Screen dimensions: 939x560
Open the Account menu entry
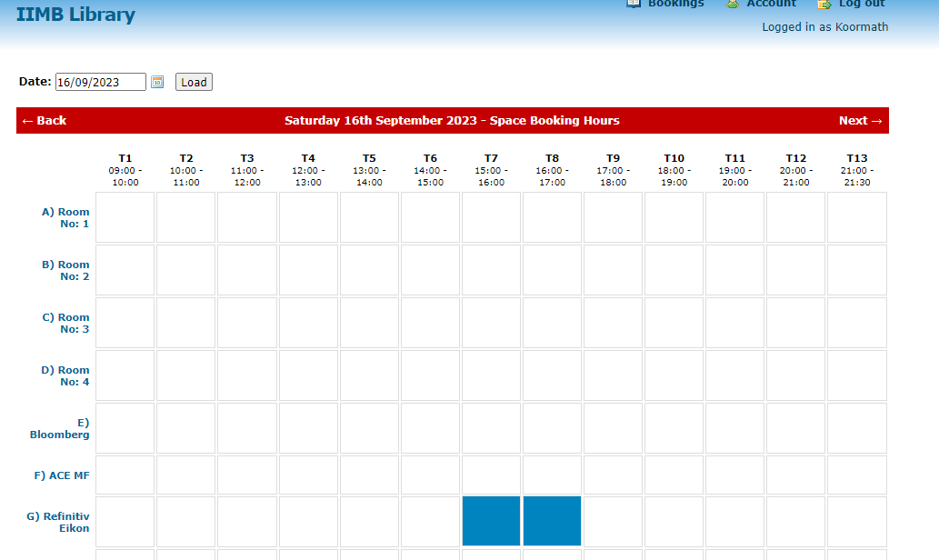coord(769,4)
